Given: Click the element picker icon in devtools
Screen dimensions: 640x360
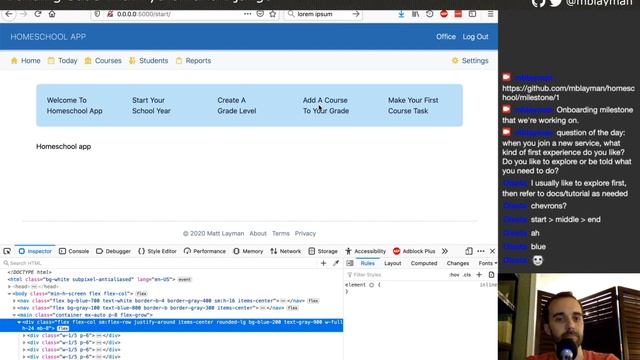Looking at the screenshot, I should tap(7, 251).
